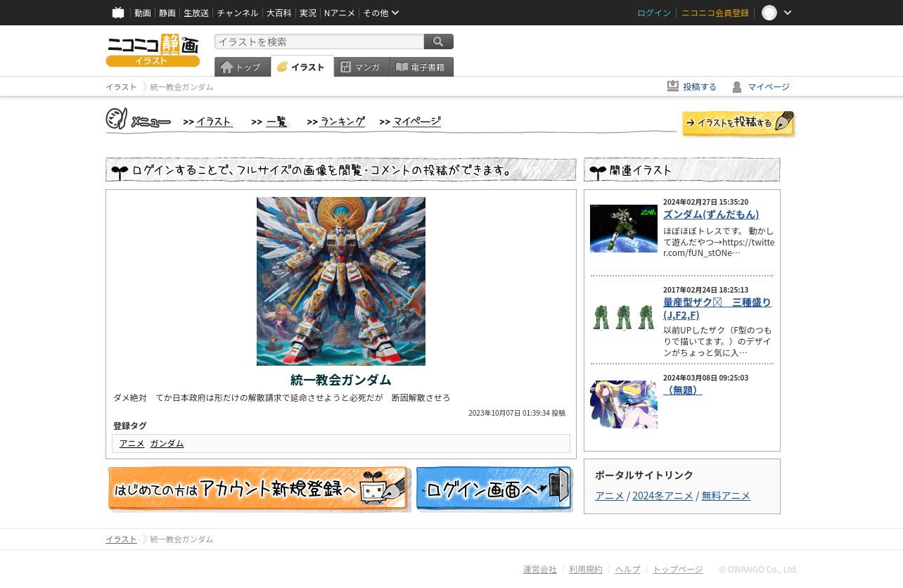Click 無料アニメ portal link
This screenshot has height=588, width=903.
(726, 496)
